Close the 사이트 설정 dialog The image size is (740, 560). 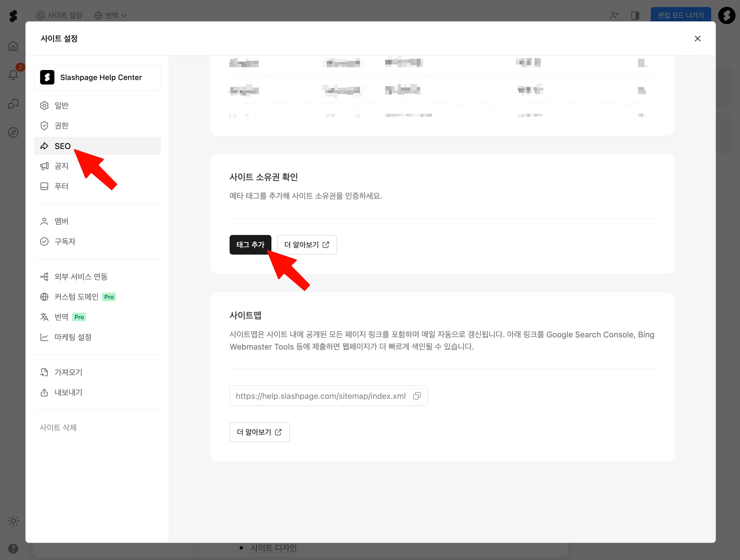tap(697, 38)
